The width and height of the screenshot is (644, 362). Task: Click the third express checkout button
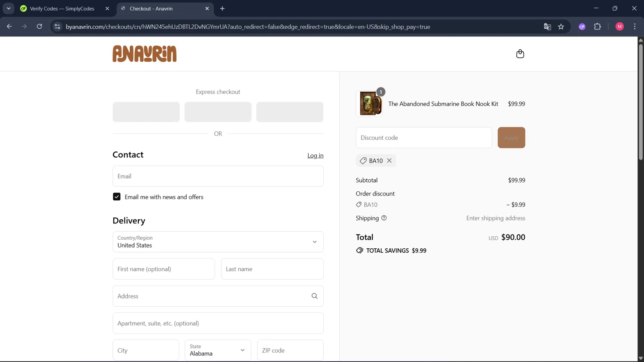[290, 112]
